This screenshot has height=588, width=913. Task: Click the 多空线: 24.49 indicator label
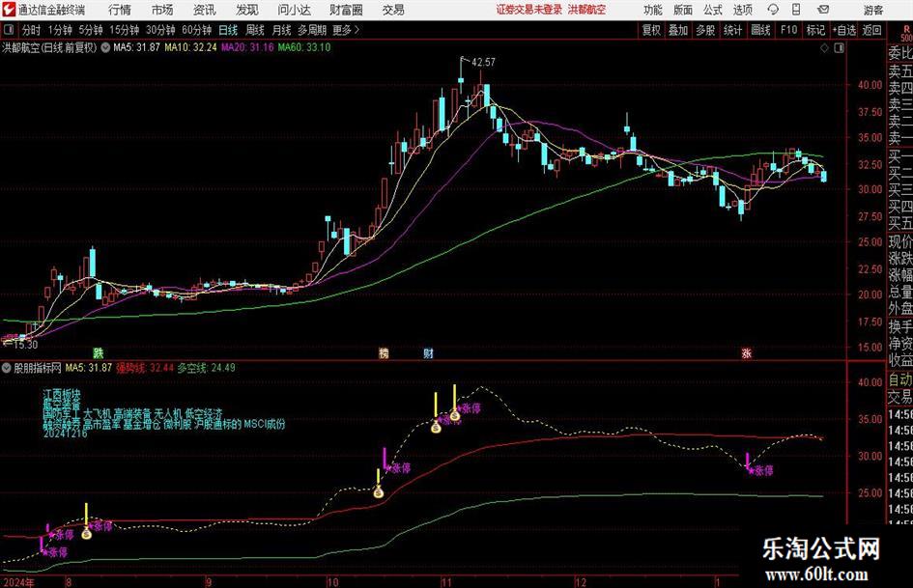[x=206, y=368]
